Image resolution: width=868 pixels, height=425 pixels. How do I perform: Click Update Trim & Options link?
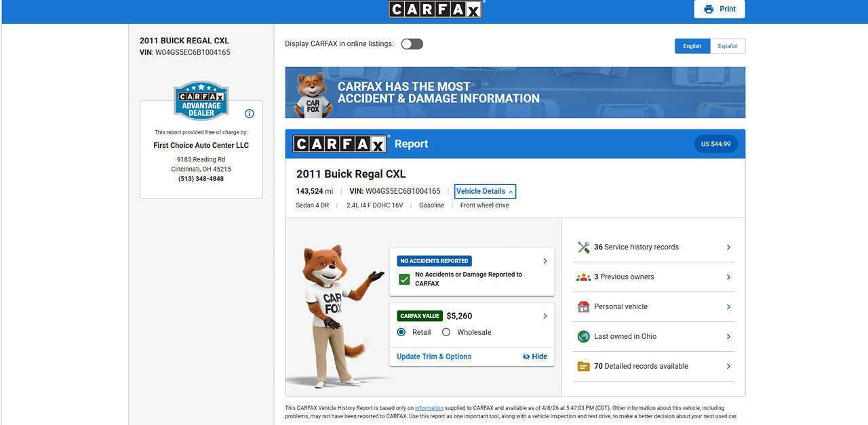coord(434,357)
